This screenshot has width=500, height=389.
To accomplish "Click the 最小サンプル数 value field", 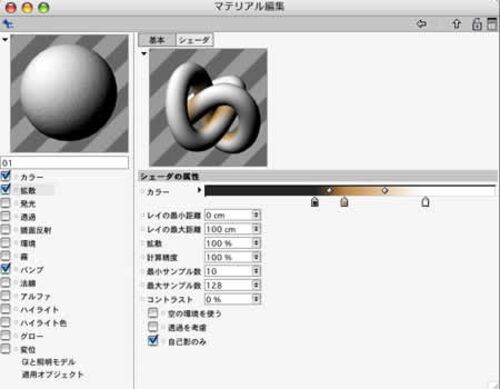I will [x=228, y=271].
